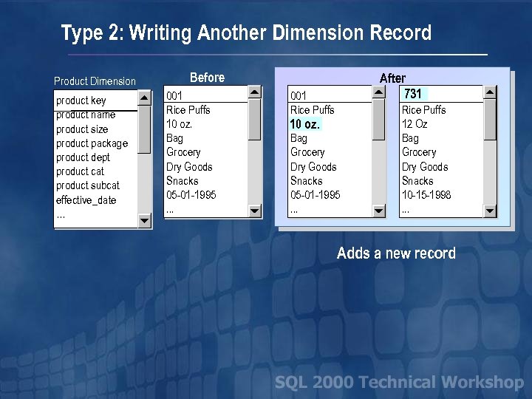This screenshot has width=532, height=399.
Task: Click key 001 in Before list
Action: (174, 95)
